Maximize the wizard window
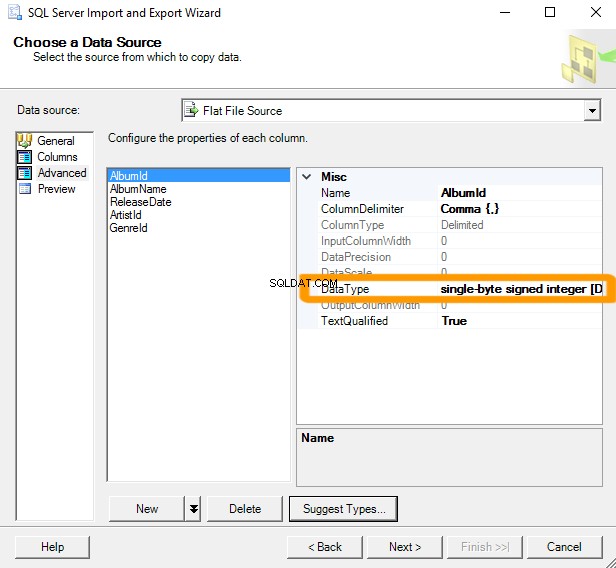The height and width of the screenshot is (568, 616). coord(550,13)
